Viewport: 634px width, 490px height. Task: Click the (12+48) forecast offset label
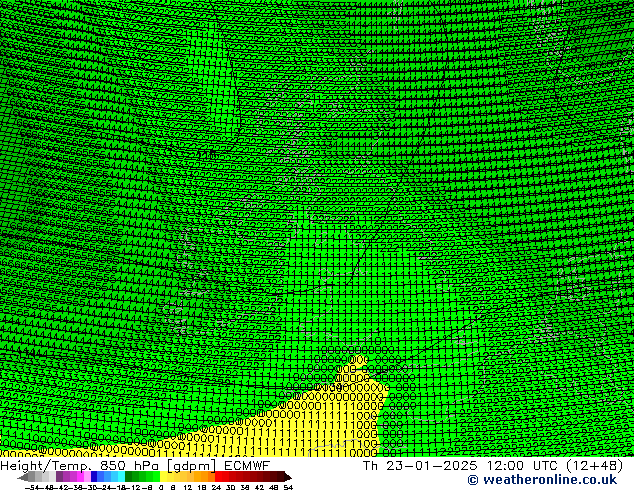coord(597,465)
